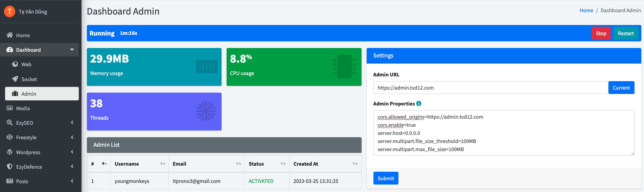
Task: Click the 8.8% CPU usage value
Action: (x=241, y=59)
